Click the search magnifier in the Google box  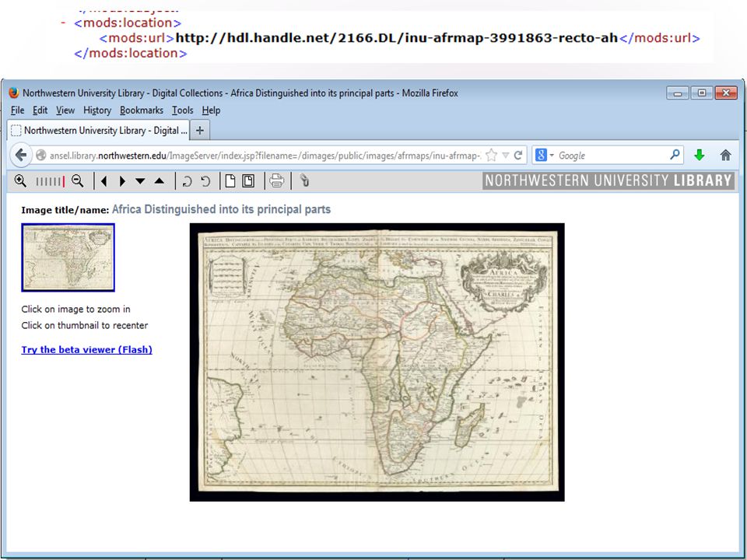point(675,155)
